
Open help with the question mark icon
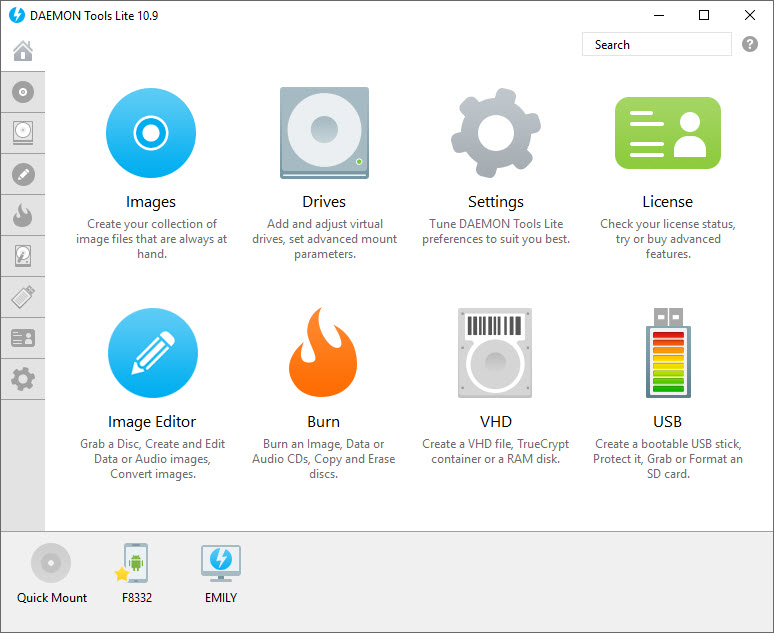750,45
